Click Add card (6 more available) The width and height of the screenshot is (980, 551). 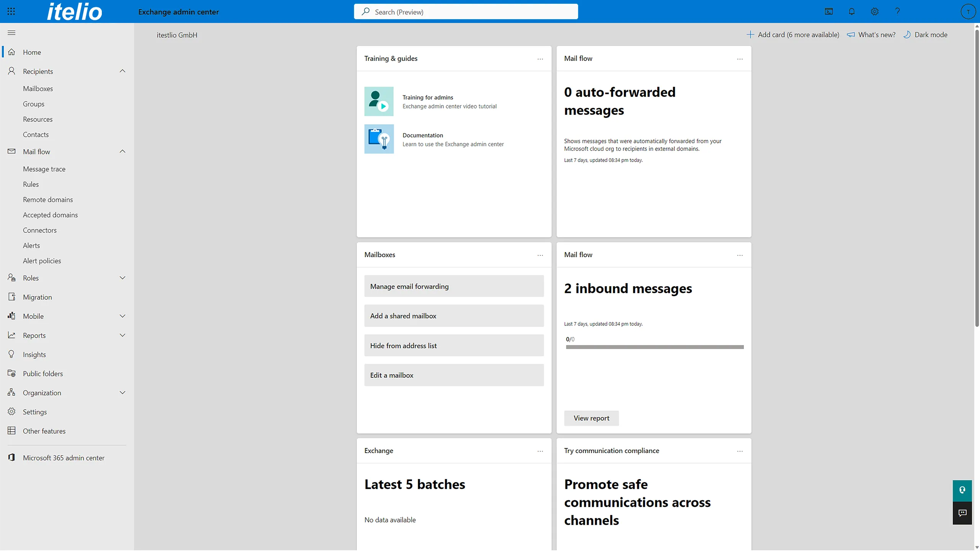click(x=793, y=35)
